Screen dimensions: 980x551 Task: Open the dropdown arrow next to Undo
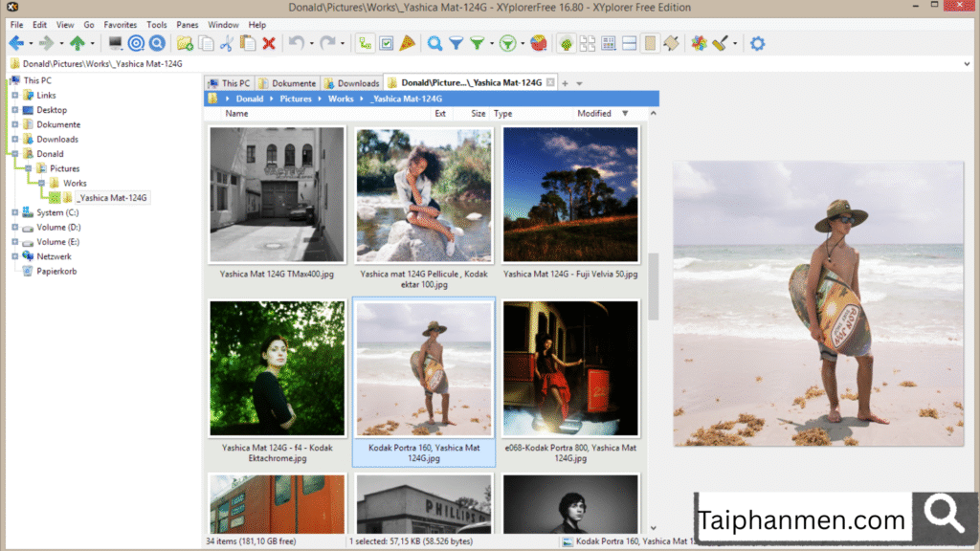tap(312, 44)
